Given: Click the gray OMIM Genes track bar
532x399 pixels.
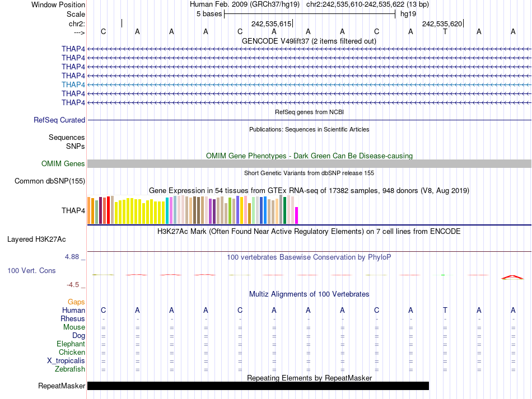Looking at the screenshot, I should pyautogui.click(x=309, y=163).
